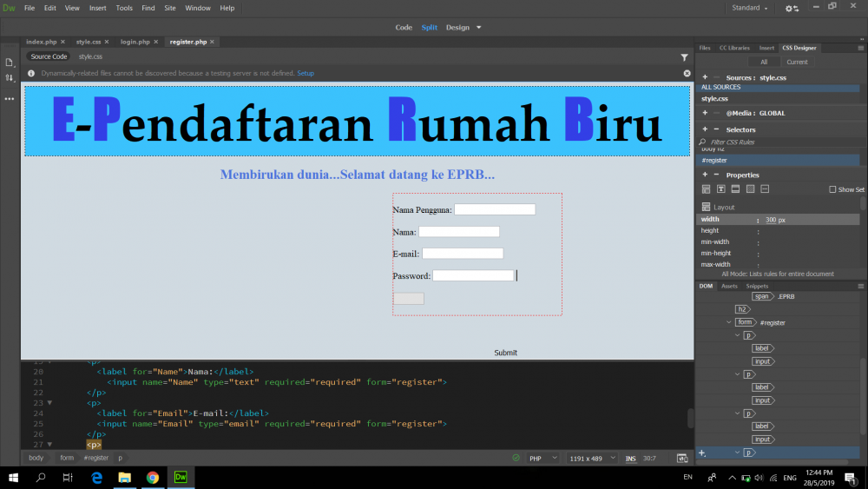This screenshot has height=489, width=868.
Task: Select body tag in tag selector bar
Action: point(36,458)
